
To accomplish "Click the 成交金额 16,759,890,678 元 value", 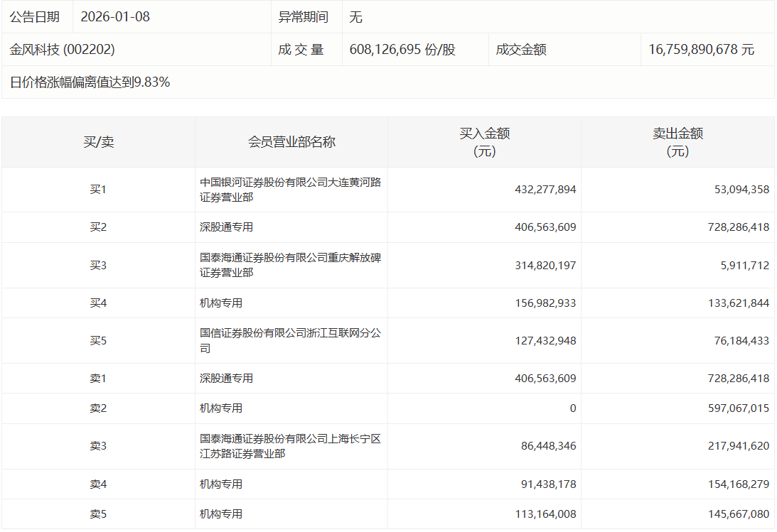I will coord(701,50).
